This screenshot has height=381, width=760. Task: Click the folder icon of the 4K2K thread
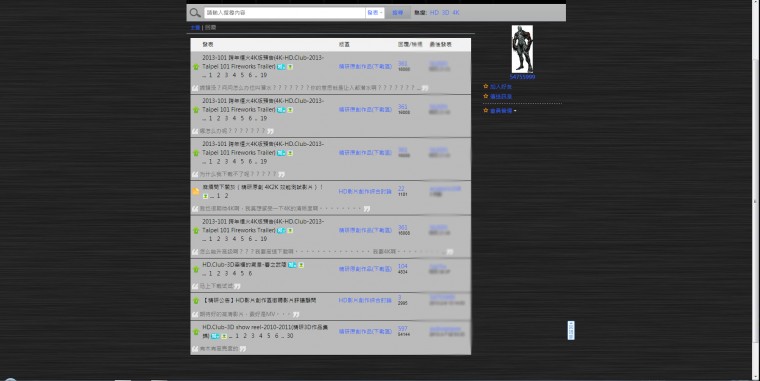[x=196, y=191]
